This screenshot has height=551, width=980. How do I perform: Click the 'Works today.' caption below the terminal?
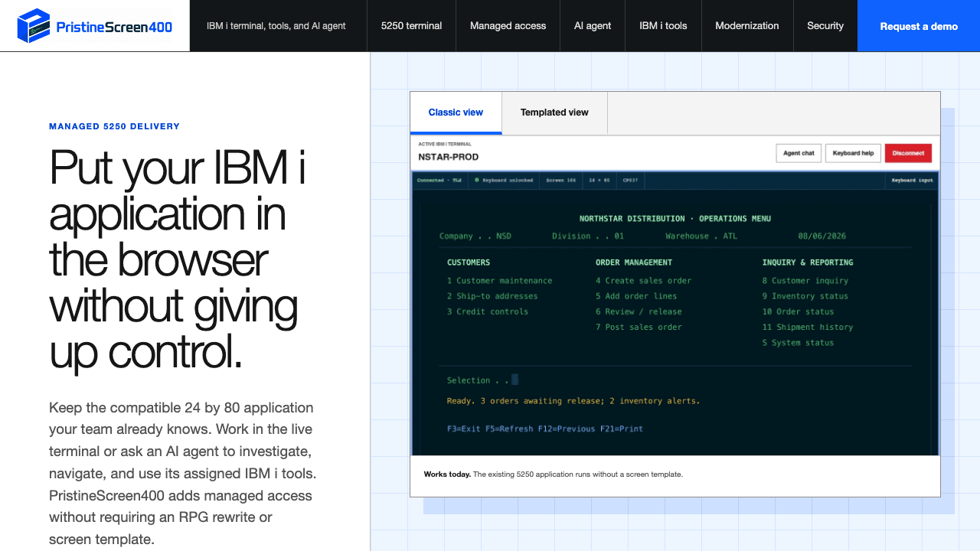[x=448, y=474]
